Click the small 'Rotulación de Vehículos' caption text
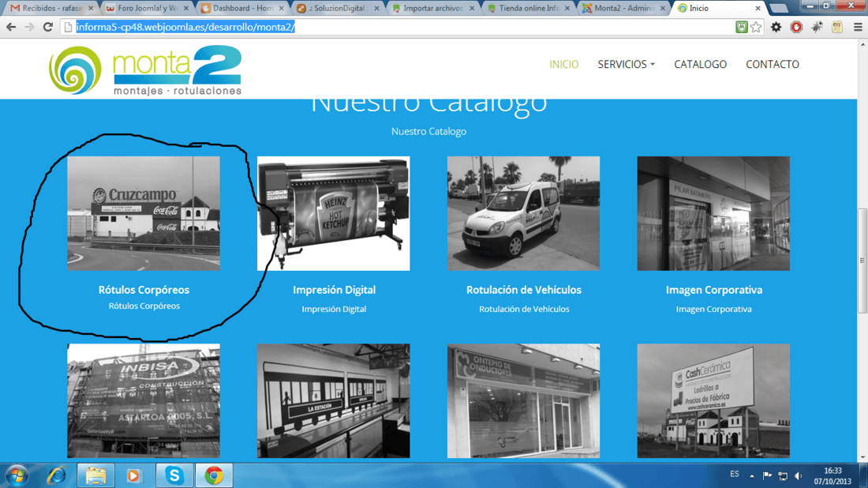This screenshot has height=488, width=868. point(524,309)
